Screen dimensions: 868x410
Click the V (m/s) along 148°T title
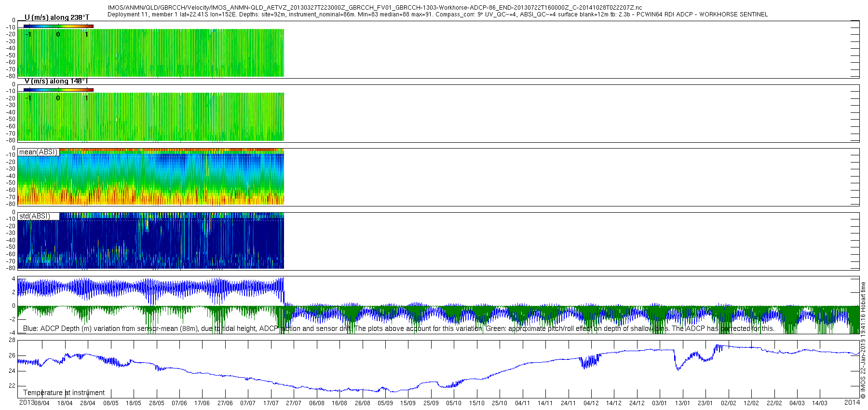pyautogui.click(x=56, y=81)
